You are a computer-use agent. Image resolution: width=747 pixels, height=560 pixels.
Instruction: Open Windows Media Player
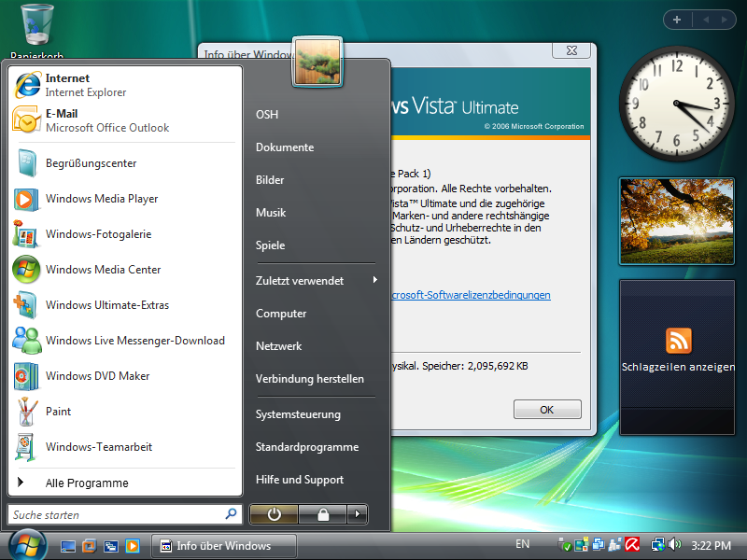coord(101,199)
